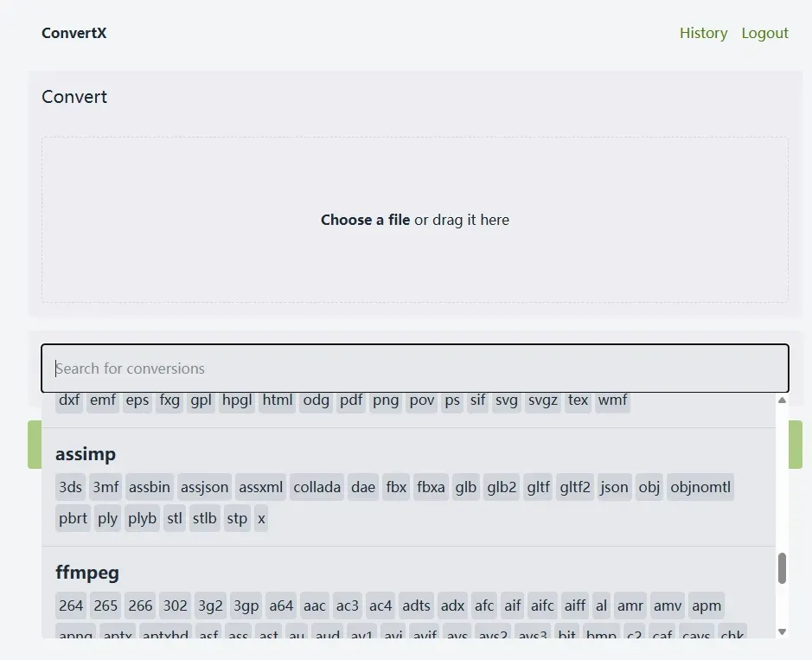
Task: Choose the aac format under ffmpeg
Action: coord(315,606)
